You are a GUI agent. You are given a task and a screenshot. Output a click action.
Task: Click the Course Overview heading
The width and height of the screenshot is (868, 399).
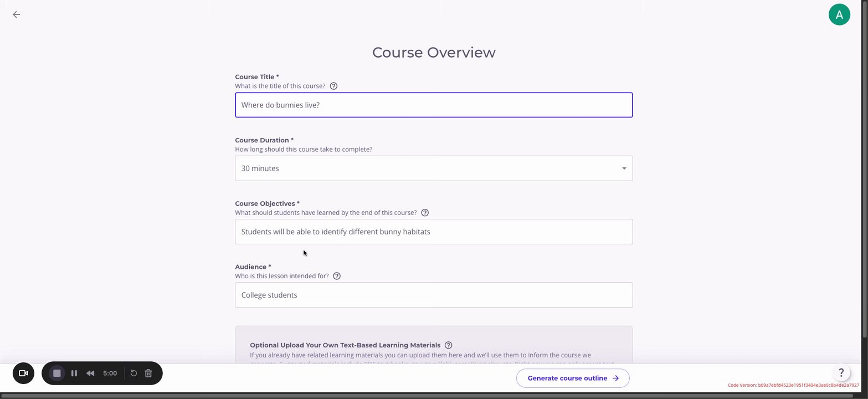pos(434,52)
